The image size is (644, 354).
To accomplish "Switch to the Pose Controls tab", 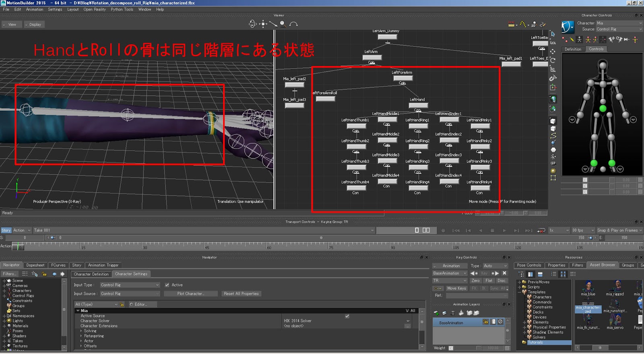I will pyautogui.click(x=529, y=265).
